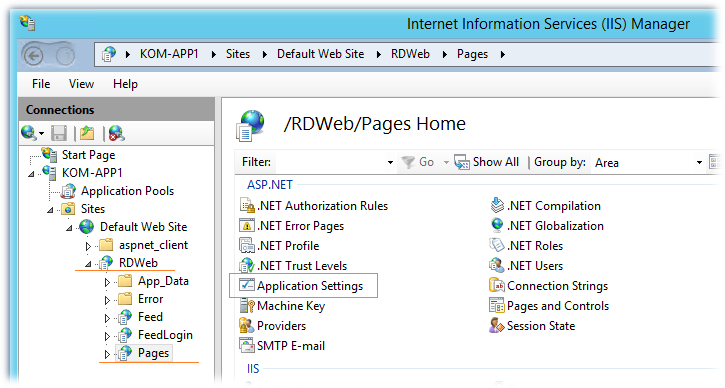Open Application Settings feature
Viewport: 725px width, 388px height.
point(301,286)
